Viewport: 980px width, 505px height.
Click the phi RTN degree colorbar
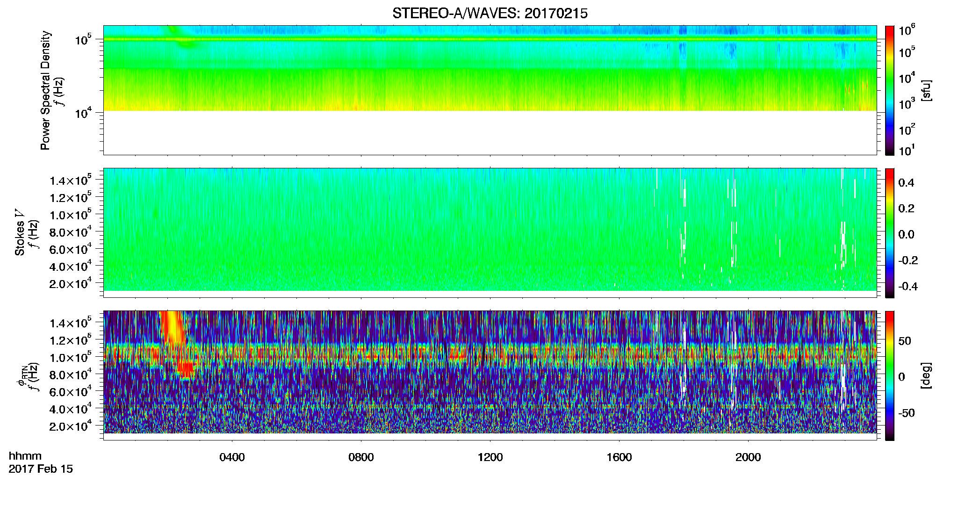tap(890, 375)
